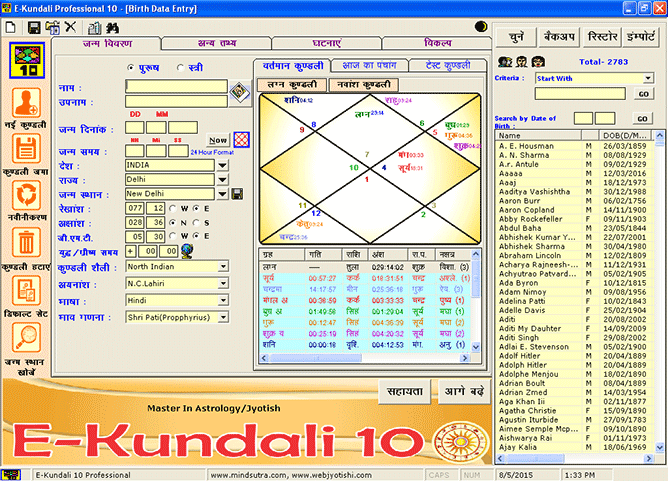Open the कुण्डली शैली North Indian dropdown
668x481 pixels.
point(223,267)
